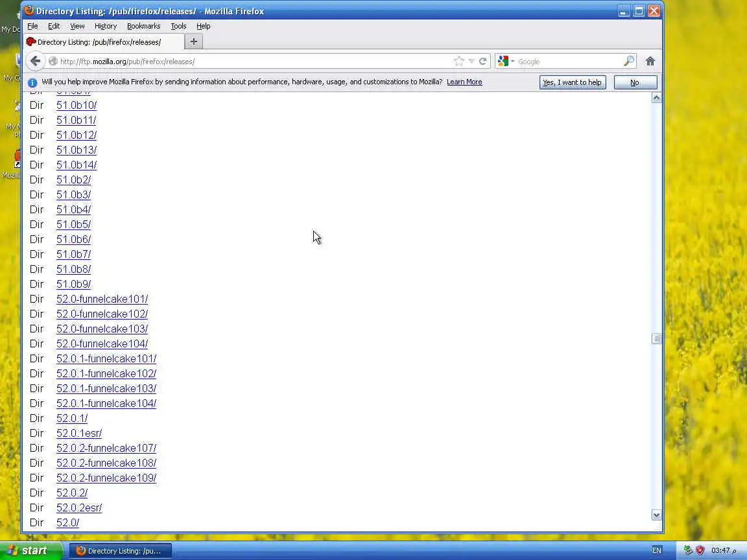Open the 51.0b2/ directory link

click(x=73, y=180)
